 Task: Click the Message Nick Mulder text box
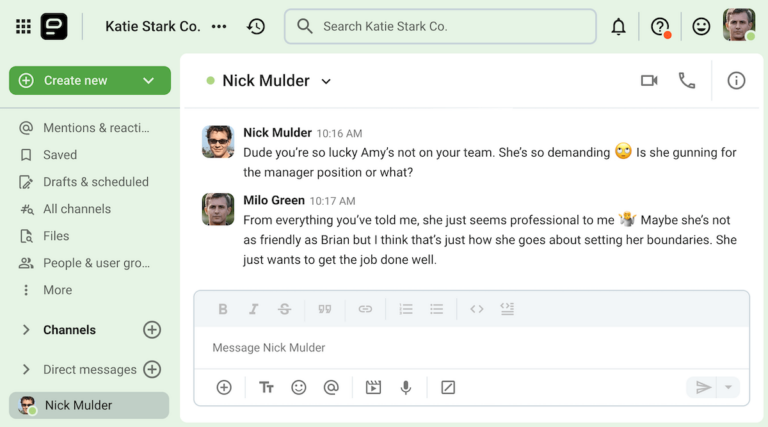470,348
